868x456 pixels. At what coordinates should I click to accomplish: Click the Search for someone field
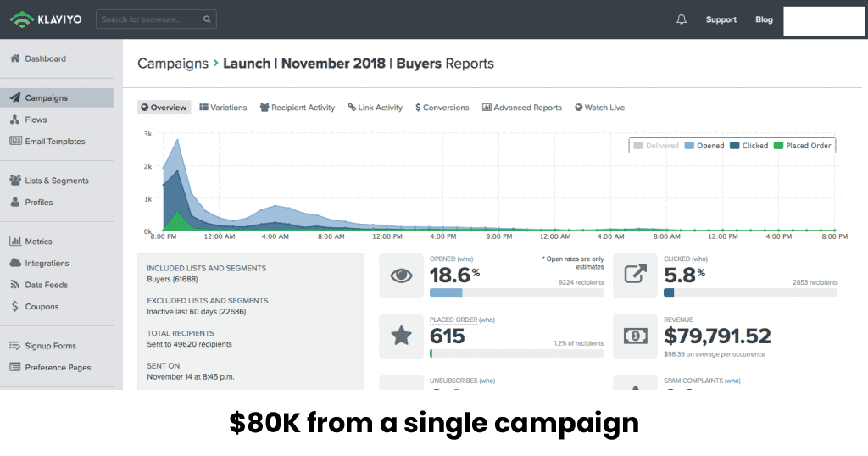(x=156, y=19)
